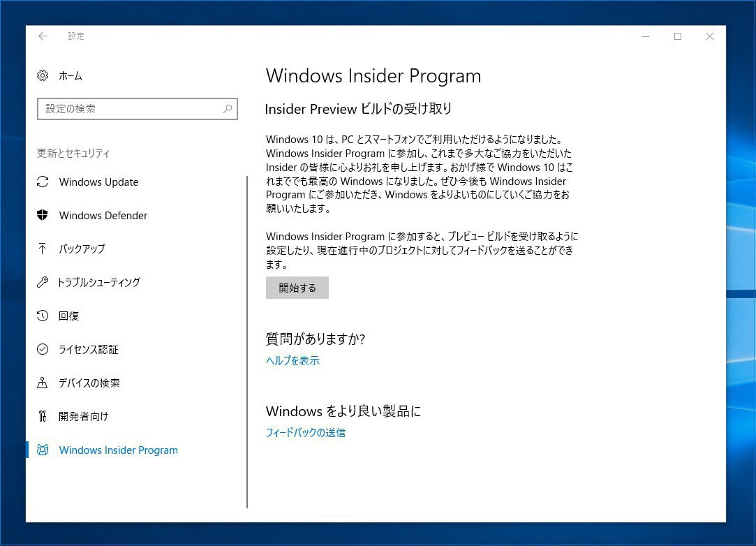Click the Home gear icon

pos(43,75)
